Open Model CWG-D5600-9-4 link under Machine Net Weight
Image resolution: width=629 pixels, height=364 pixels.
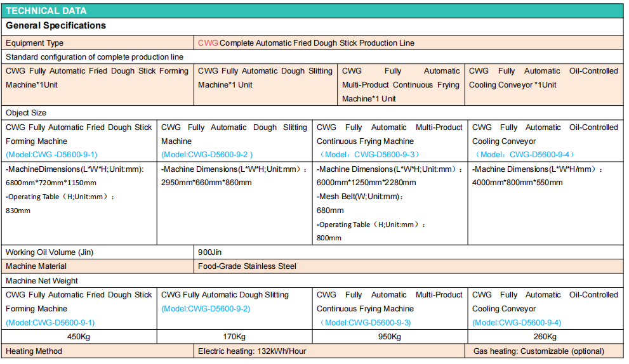coord(517,323)
